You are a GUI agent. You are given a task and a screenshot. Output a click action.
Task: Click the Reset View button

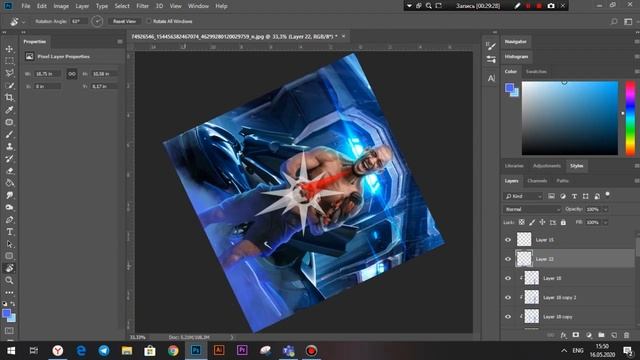(124, 21)
